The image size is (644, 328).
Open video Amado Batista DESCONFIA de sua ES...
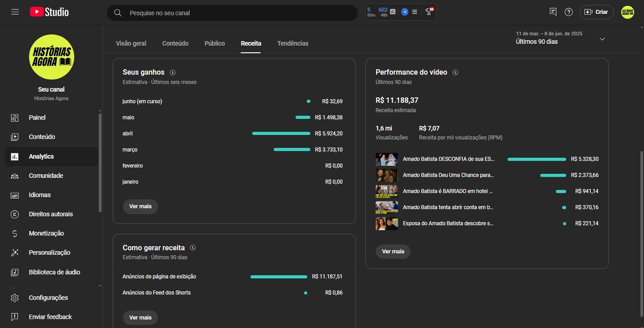click(x=449, y=159)
